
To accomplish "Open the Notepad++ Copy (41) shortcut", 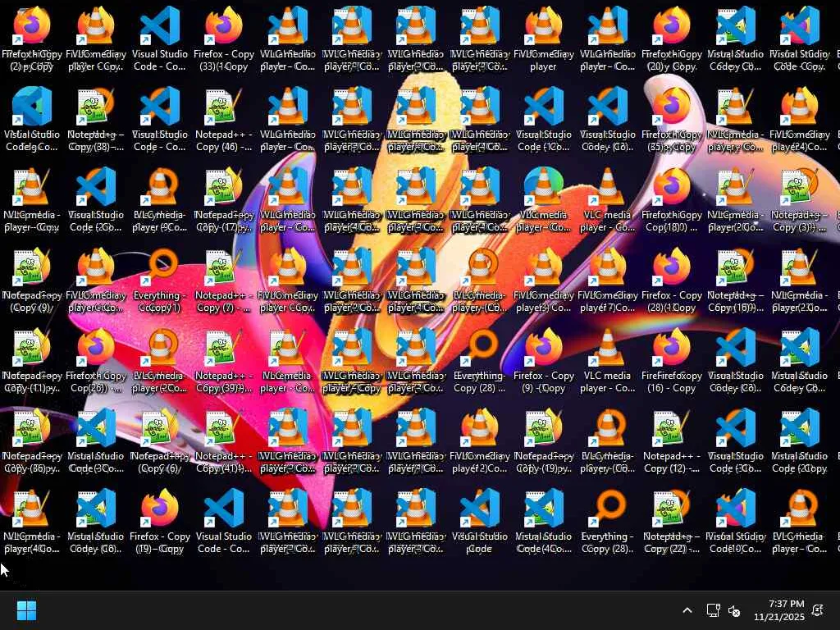I will tap(224, 441).
